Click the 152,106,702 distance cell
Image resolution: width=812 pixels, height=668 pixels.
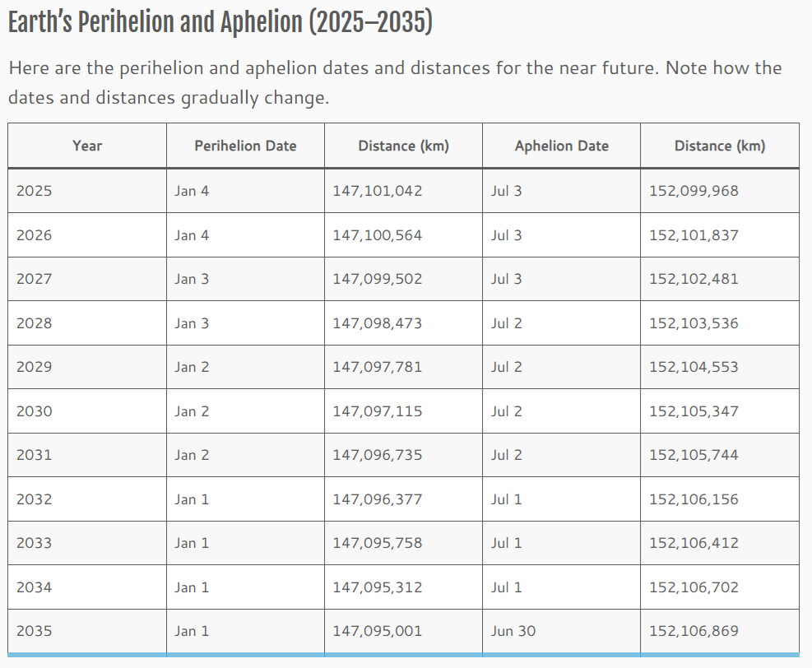click(x=694, y=587)
